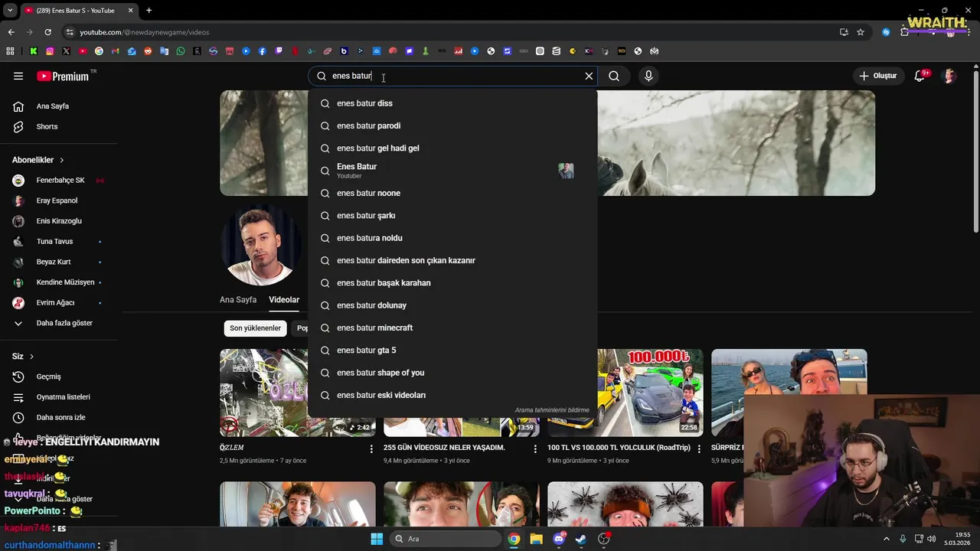
Task: Choose suggestion "enes batura noldu"
Action: [x=452, y=238]
